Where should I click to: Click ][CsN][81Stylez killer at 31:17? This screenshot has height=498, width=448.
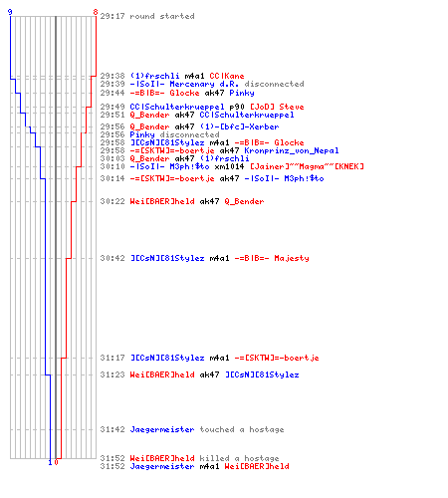[167, 358]
